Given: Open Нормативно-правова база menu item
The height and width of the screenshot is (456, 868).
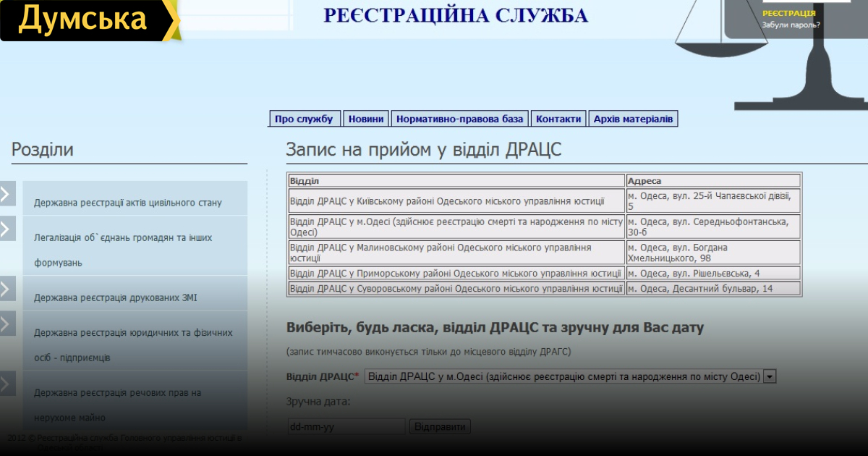Looking at the screenshot, I should point(459,119).
